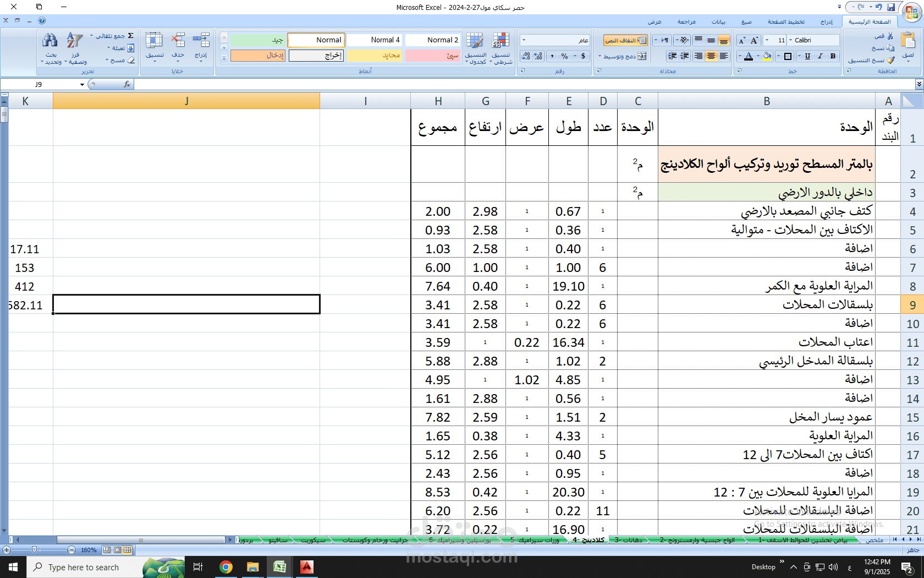
Task: Open Format as Table (التنسيق كجدول)
Action: click(x=476, y=48)
